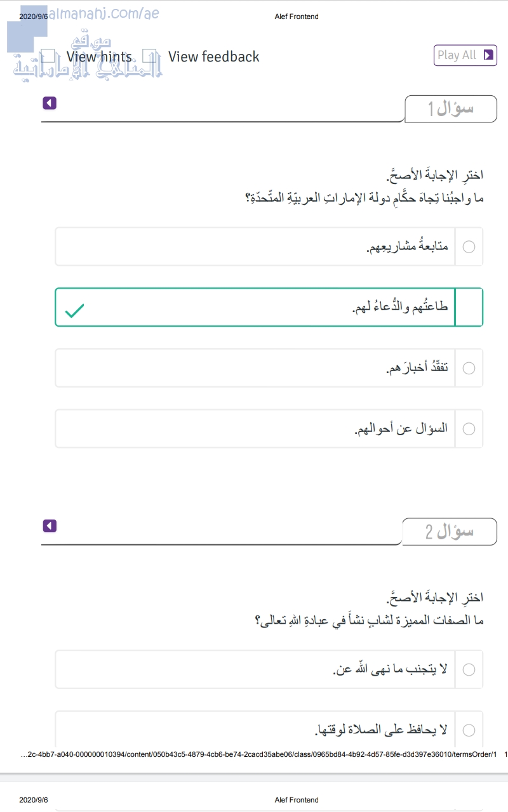Click the purple arrow icon beside سؤال 2
Viewport: 508px width, 812px height.
click(50, 526)
